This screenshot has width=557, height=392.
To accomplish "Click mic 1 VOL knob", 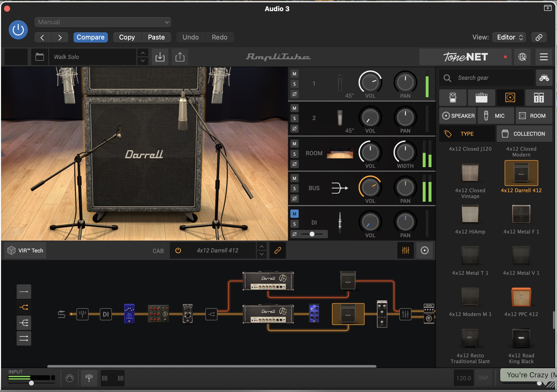I will coord(370,82).
